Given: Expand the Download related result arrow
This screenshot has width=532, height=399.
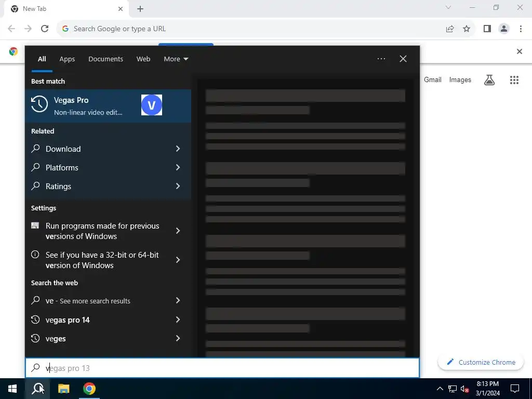Looking at the screenshot, I should (x=178, y=149).
